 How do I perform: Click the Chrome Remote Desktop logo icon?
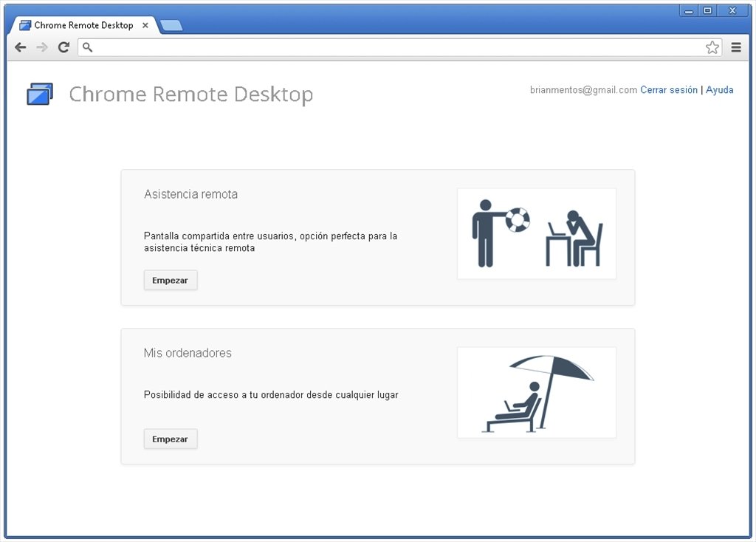point(40,94)
